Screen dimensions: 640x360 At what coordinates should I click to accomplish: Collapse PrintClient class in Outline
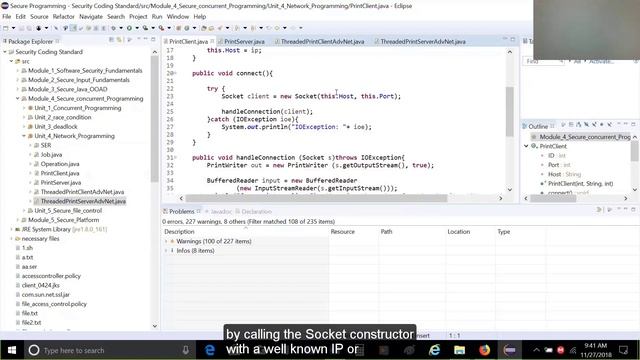coord(526,146)
